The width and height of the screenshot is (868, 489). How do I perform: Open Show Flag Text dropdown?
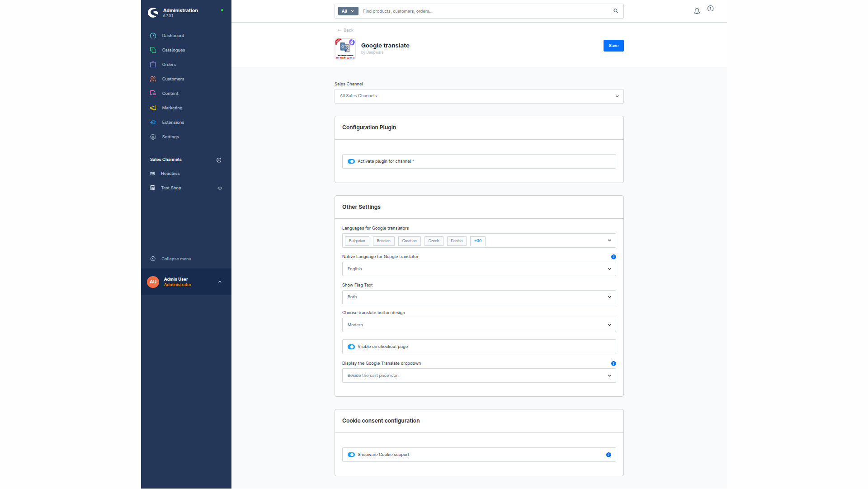coord(479,297)
